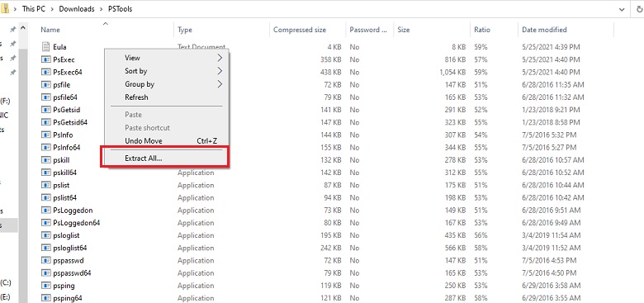Select the pspasswd application icon
This screenshot has height=303, width=644.
46,260
